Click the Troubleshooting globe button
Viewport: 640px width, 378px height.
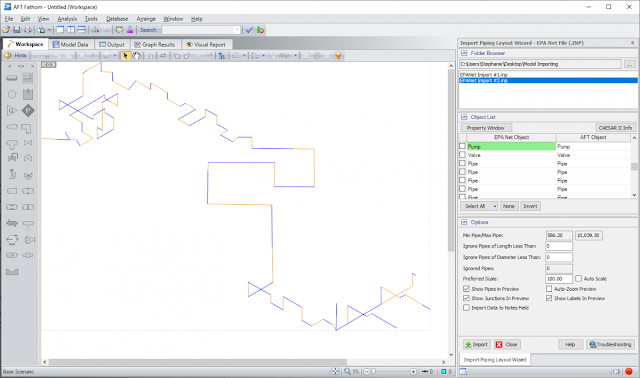[x=610, y=345]
